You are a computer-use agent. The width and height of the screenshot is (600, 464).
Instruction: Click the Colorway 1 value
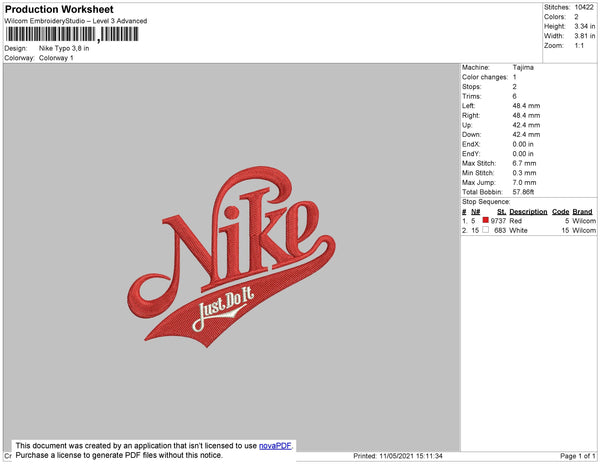[x=56, y=58]
